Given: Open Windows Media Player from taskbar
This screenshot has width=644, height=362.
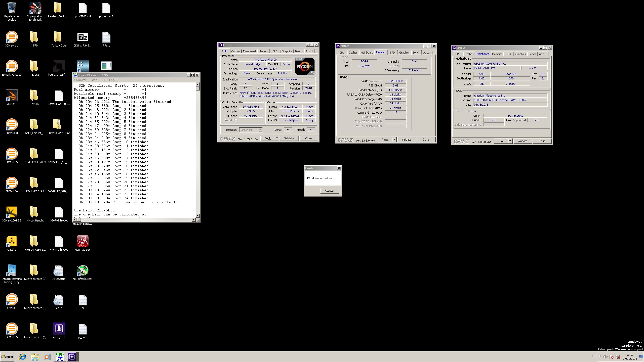Looking at the screenshot, I should pos(47,356).
